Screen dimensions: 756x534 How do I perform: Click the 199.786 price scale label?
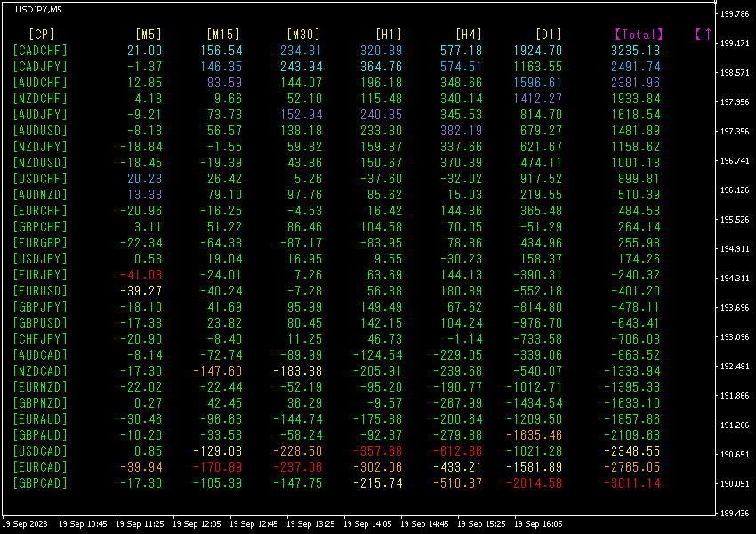coord(735,14)
